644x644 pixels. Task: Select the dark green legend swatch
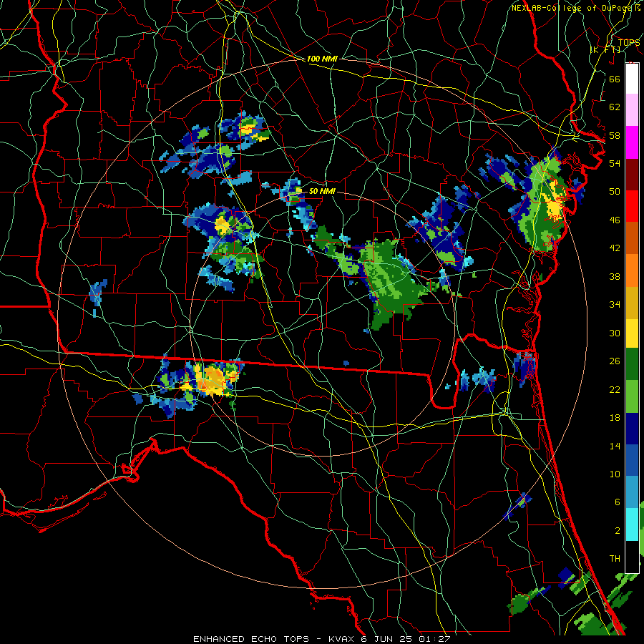tap(632, 364)
